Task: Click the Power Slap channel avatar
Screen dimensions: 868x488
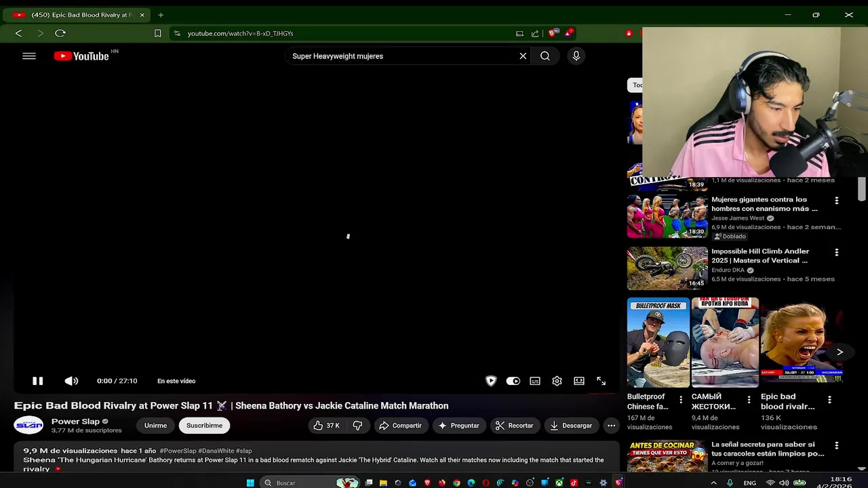Action: (x=29, y=425)
